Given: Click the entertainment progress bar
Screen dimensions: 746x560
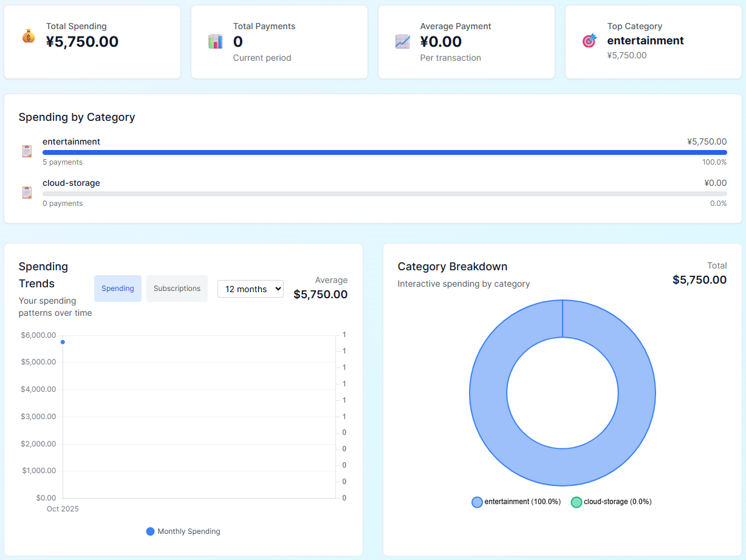Looking at the screenshot, I should (384, 152).
